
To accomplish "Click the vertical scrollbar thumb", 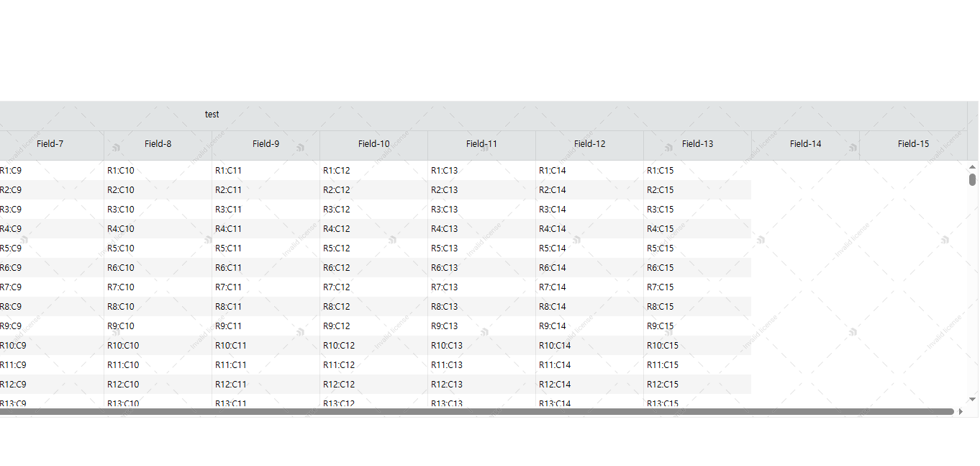I will click(x=972, y=179).
